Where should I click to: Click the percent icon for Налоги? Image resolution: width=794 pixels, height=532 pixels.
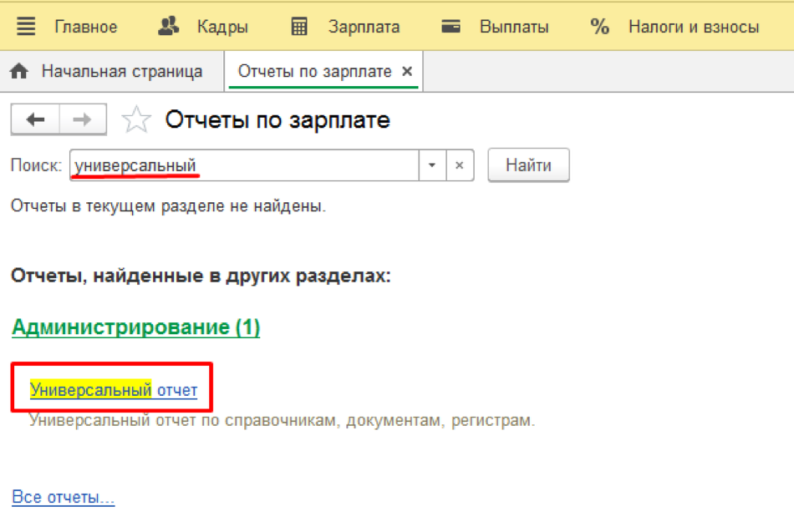click(x=599, y=27)
